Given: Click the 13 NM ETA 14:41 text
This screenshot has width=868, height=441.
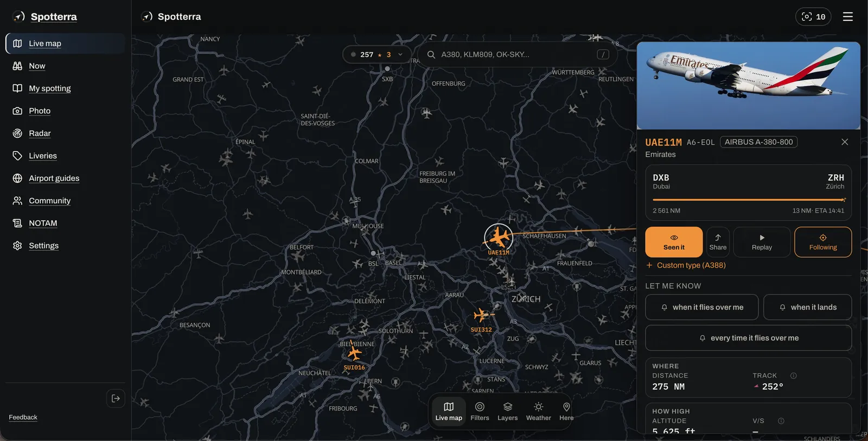Looking at the screenshot, I should point(818,211).
